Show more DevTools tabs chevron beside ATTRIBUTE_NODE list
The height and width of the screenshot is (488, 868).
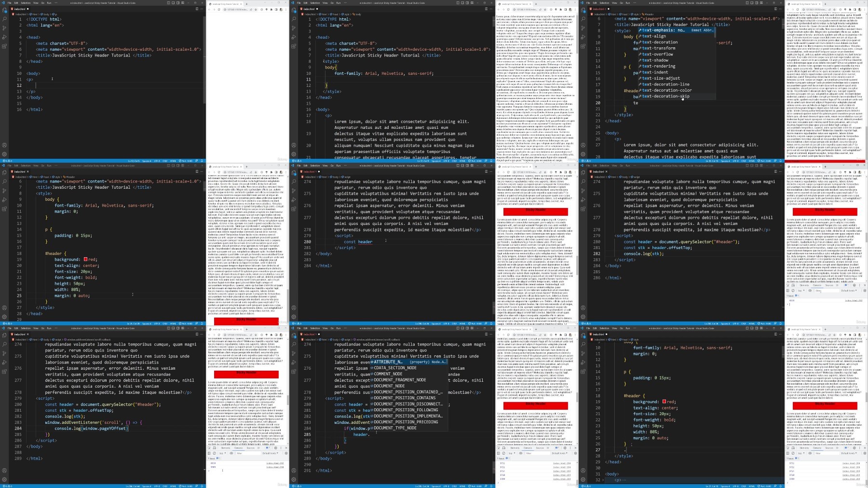pyautogui.click(x=548, y=448)
